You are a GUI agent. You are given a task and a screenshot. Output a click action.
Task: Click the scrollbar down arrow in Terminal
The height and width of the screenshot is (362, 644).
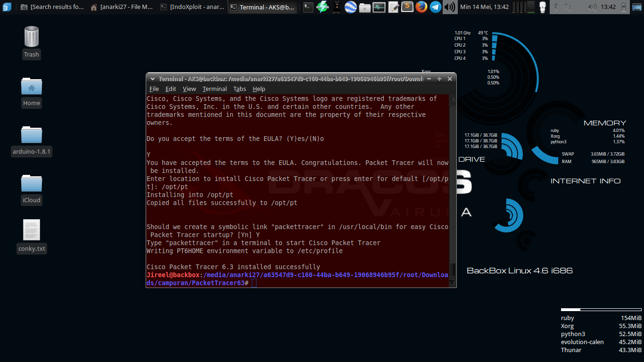(x=453, y=283)
